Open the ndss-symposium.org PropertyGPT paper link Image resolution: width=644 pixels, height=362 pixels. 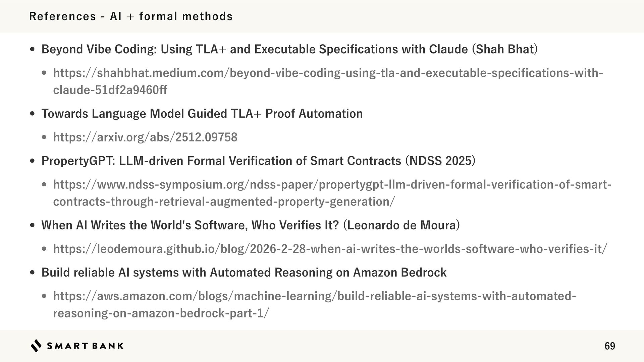[332, 185]
